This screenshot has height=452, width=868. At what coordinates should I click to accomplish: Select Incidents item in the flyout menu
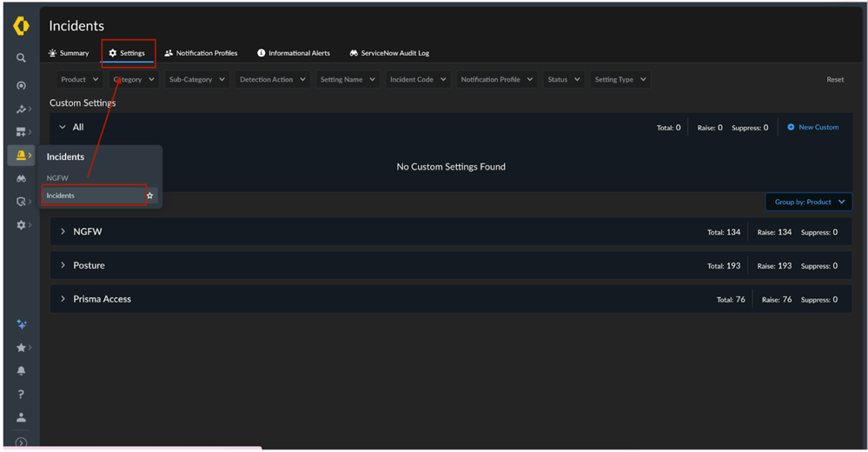coord(94,196)
